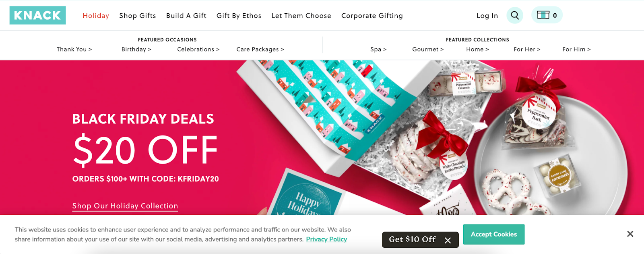Follow Shop Our Holiday Collection link
Viewport: 644px width, 254px height.
pyautogui.click(x=125, y=206)
